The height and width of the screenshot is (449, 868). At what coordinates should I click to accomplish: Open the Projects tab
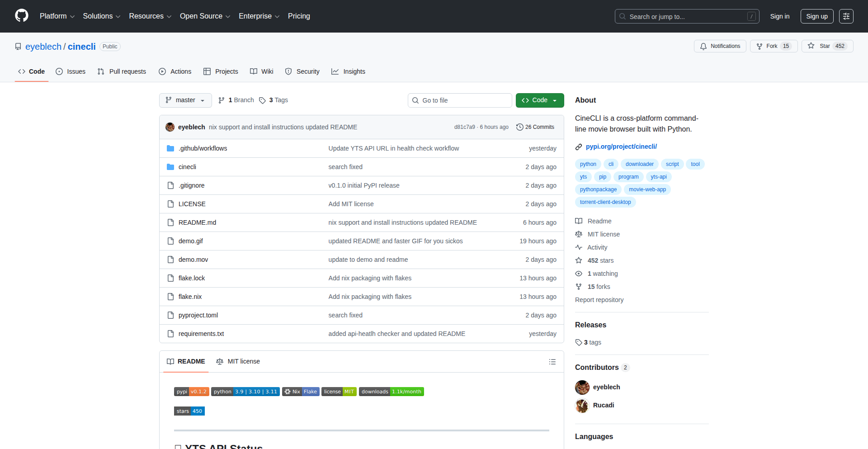(x=221, y=71)
